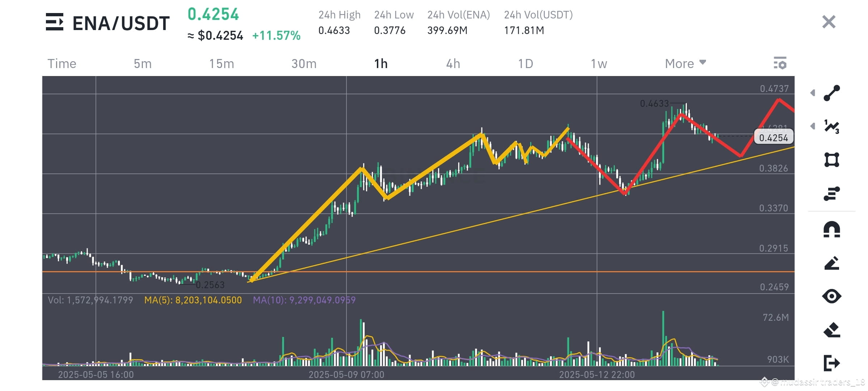
Task: Click the 903K volume axis label
Action: pos(778,359)
